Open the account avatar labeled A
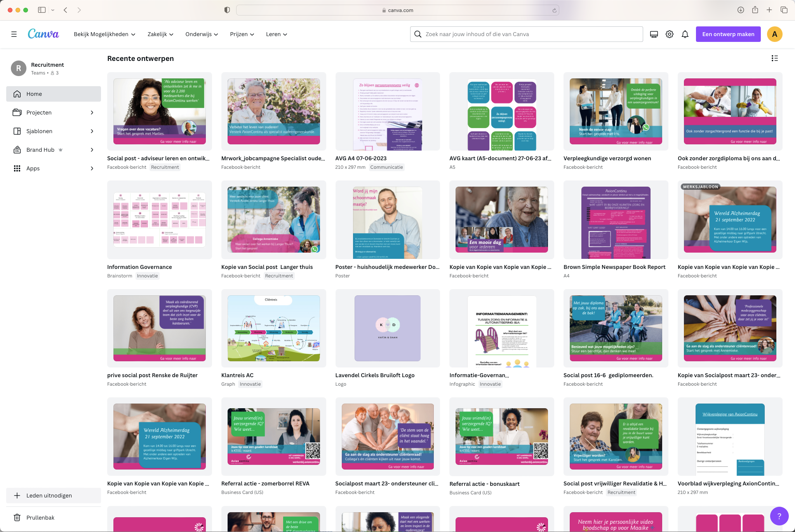 pos(774,34)
